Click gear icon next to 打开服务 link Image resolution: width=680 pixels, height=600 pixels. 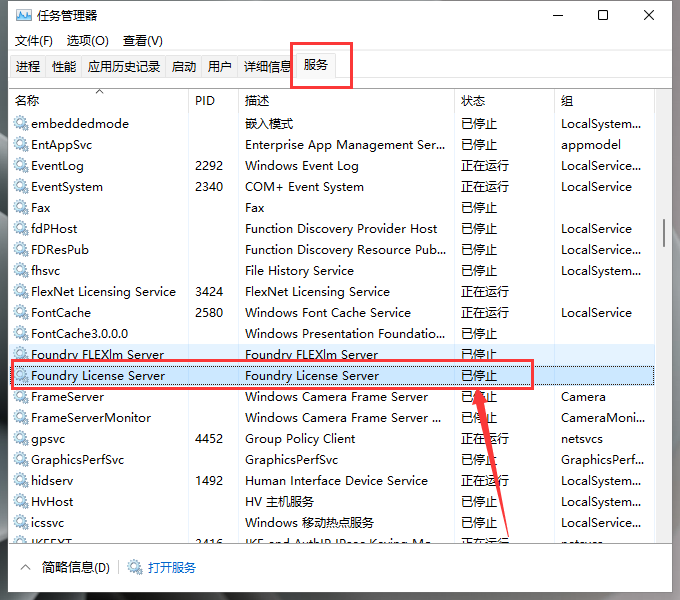click(135, 567)
